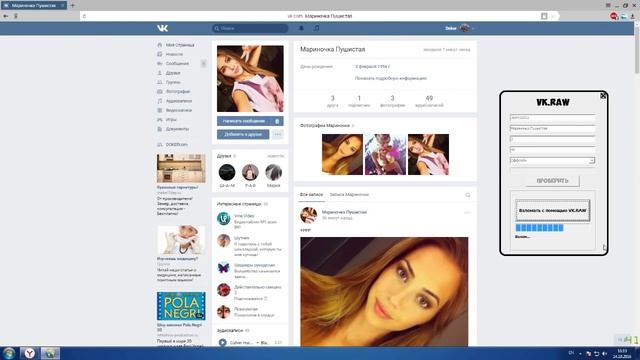Show detailed profile information
Image resolution: width=640 pixels, height=360 pixels.
pos(391,78)
